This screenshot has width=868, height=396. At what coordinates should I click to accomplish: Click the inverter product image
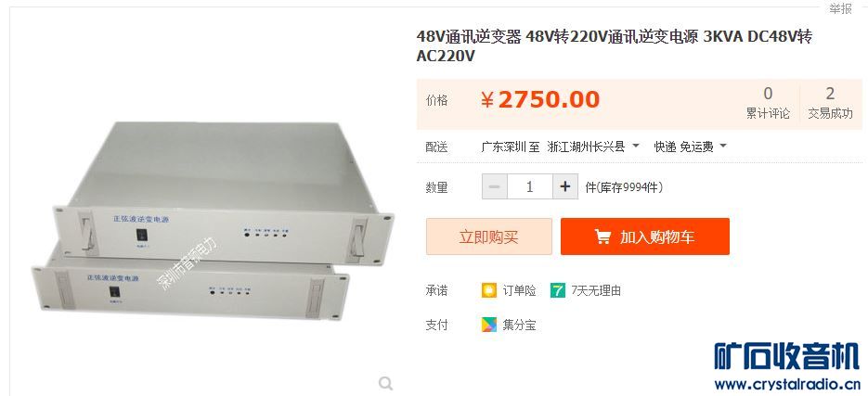pyautogui.click(x=213, y=222)
